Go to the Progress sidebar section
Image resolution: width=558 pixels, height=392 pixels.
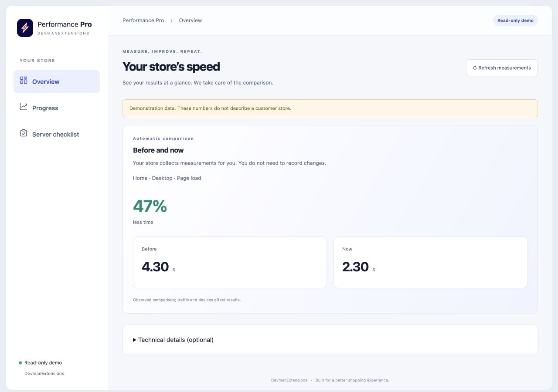coord(57,108)
